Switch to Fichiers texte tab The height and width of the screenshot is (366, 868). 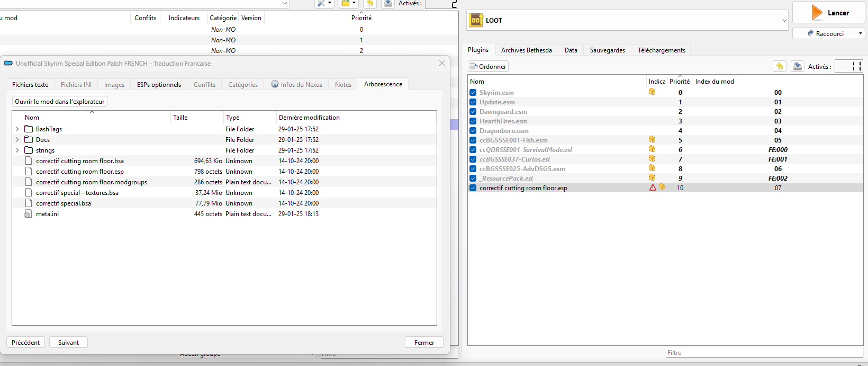(30, 85)
